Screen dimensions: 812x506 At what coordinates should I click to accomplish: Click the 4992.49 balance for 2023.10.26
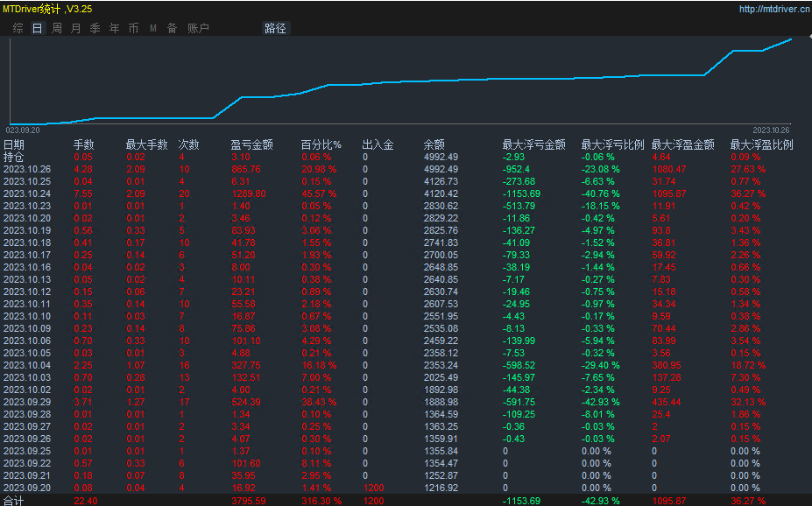pyautogui.click(x=441, y=169)
